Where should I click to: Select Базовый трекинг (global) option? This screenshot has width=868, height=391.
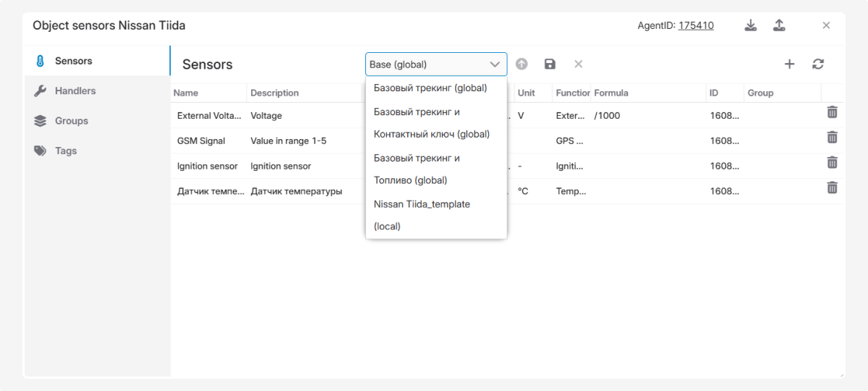[x=430, y=88]
